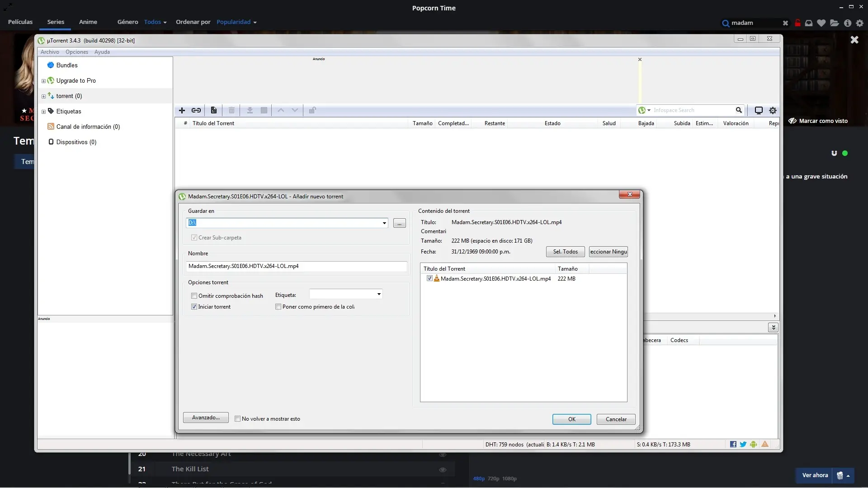868x488 pixels.
Task: Open the Guardar en path dropdown
Action: coord(384,223)
